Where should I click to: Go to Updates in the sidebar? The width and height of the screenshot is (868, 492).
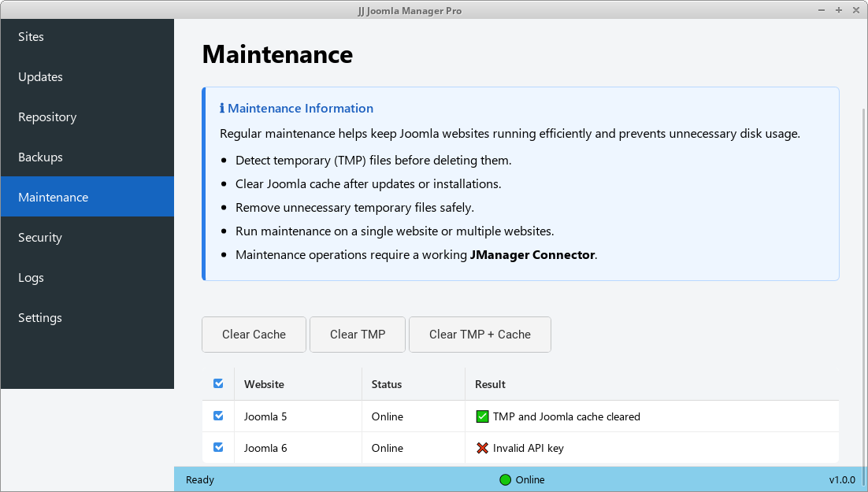87,77
